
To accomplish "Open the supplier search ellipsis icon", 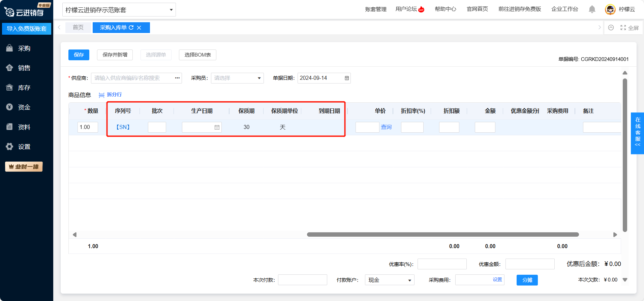I will pyautogui.click(x=177, y=78).
